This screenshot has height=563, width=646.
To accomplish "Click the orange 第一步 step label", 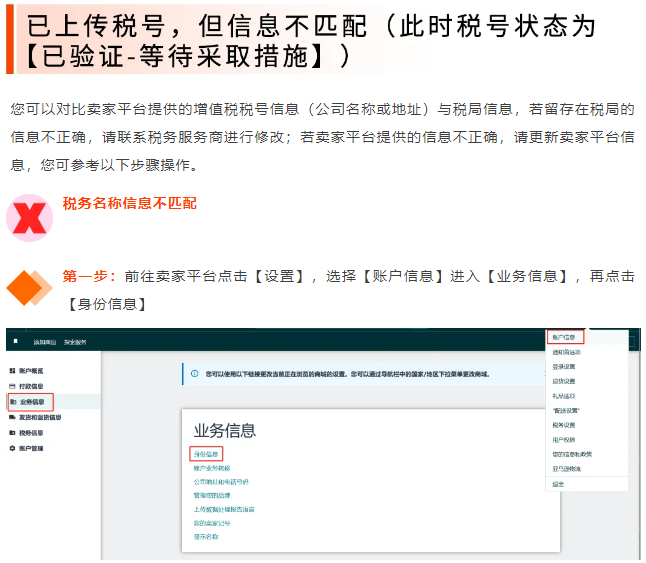I will [x=89, y=276].
